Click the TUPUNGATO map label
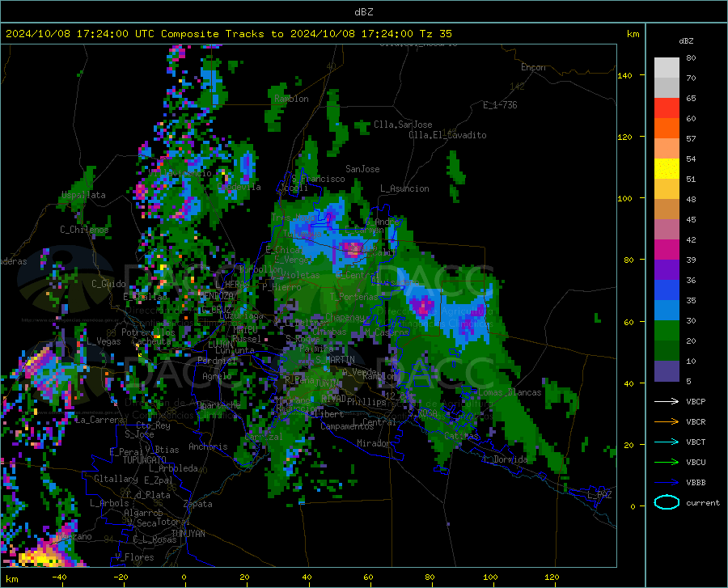The width and height of the screenshot is (728, 588). point(144,460)
